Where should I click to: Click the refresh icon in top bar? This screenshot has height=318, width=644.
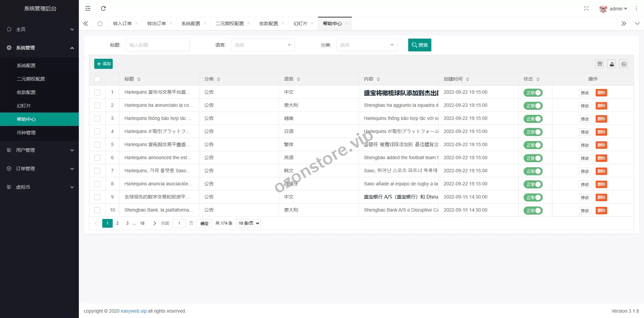[103, 8]
